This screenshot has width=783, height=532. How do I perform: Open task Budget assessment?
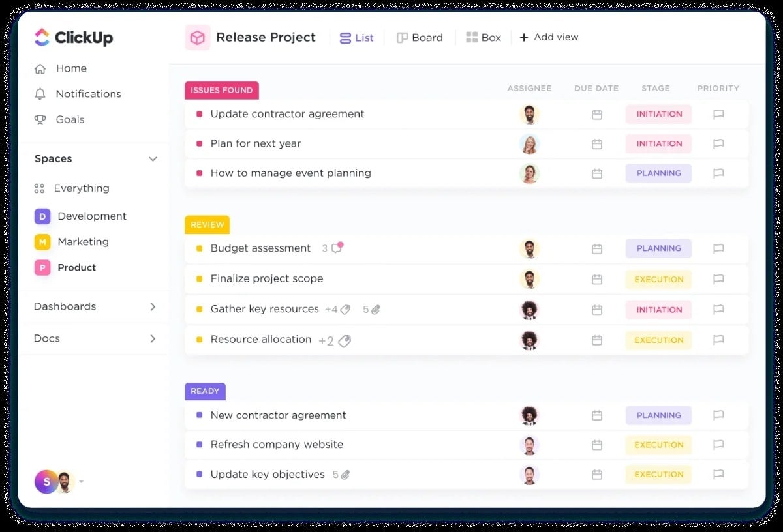(260, 248)
